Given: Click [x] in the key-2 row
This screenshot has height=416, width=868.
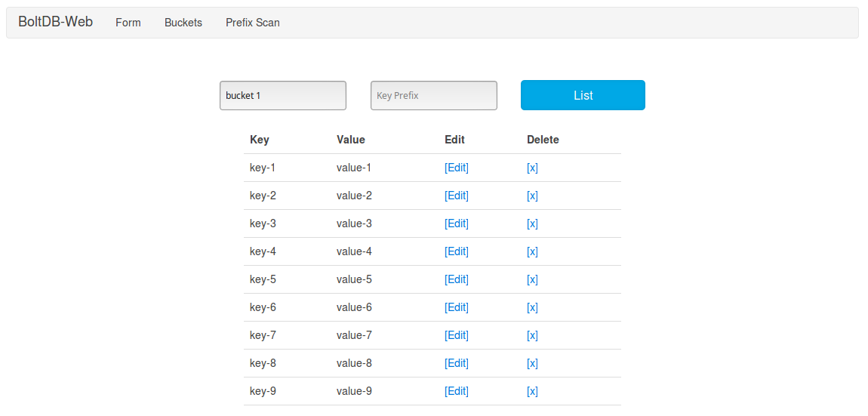Looking at the screenshot, I should (532, 196).
